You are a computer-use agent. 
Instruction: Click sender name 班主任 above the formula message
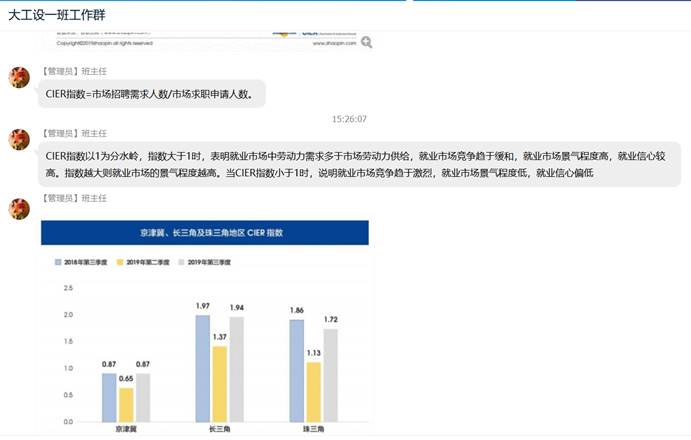pos(94,72)
